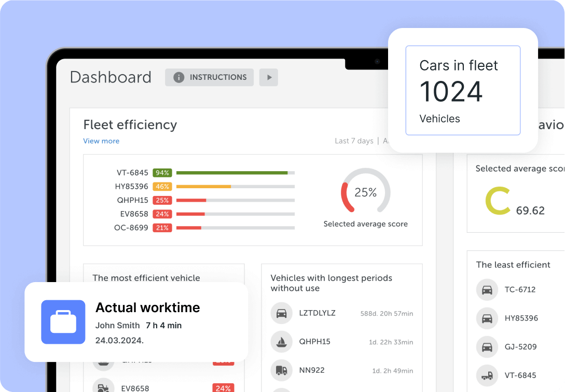Viewport: 565px width, 392px height.
Task: Click the car icon beside GJ-5209
Action: tap(487, 347)
